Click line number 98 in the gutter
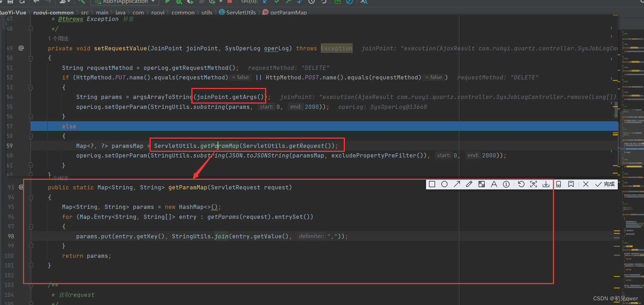The width and height of the screenshot is (644, 305). pos(11,236)
